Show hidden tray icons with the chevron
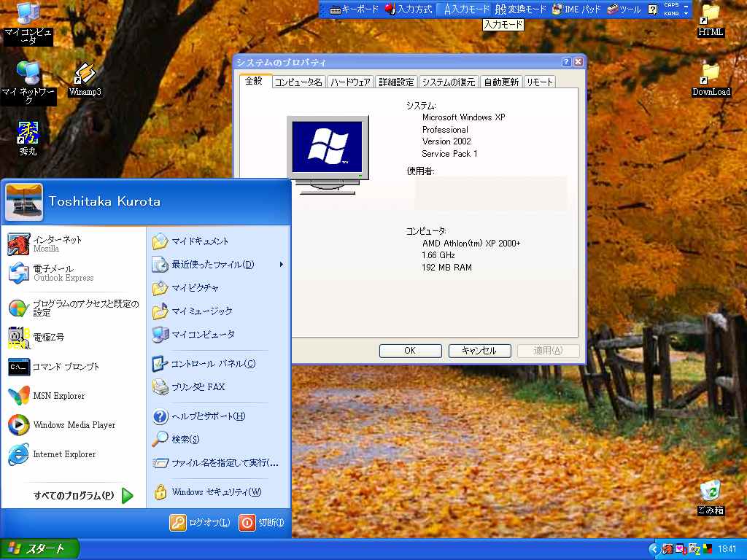Image resolution: width=747 pixels, height=560 pixels. click(654, 549)
